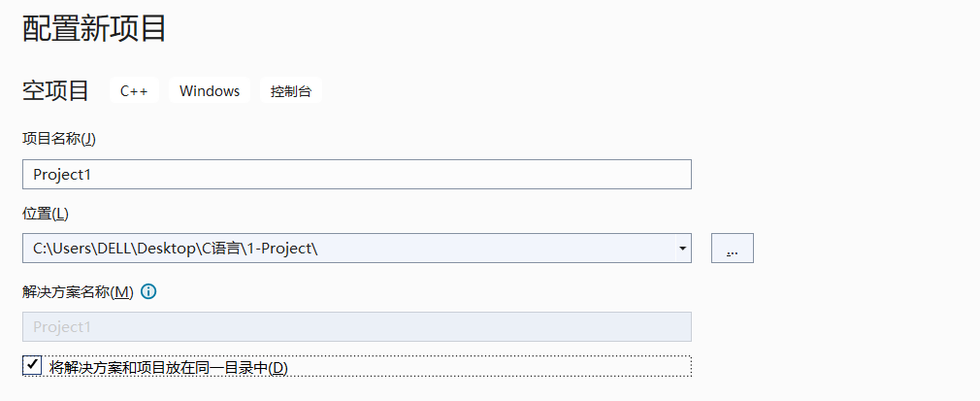980x401 pixels.
Task: Click the C++ tag
Action: 134,91
